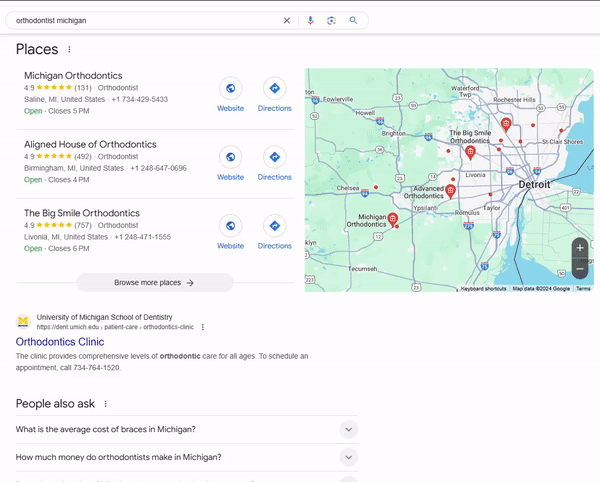
Task: Get directions to Aligned House of Orthodontics
Action: pyautogui.click(x=275, y=157)
